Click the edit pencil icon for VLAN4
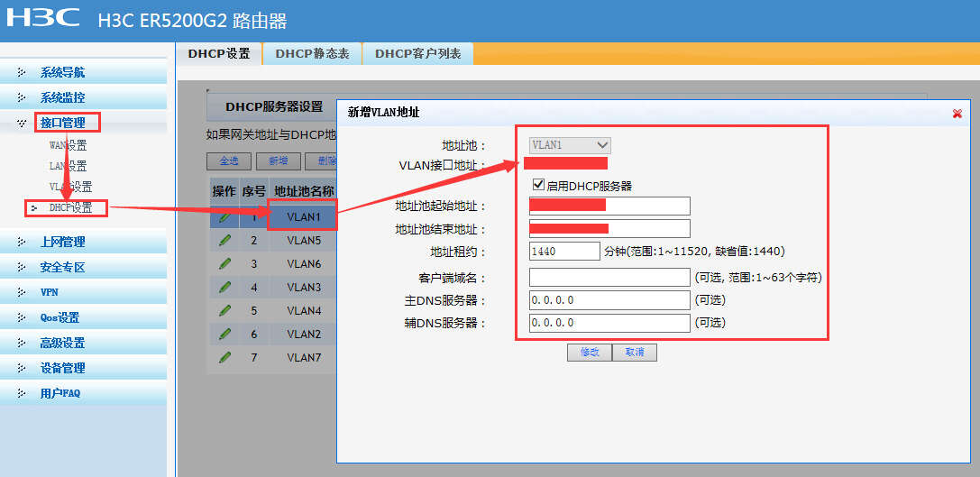The height and width of the screenshot is (477, 980). (x=224, y=310)
